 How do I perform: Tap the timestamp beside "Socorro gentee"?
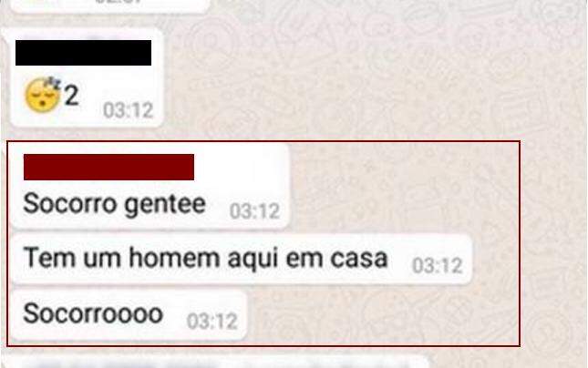(254, 211)
